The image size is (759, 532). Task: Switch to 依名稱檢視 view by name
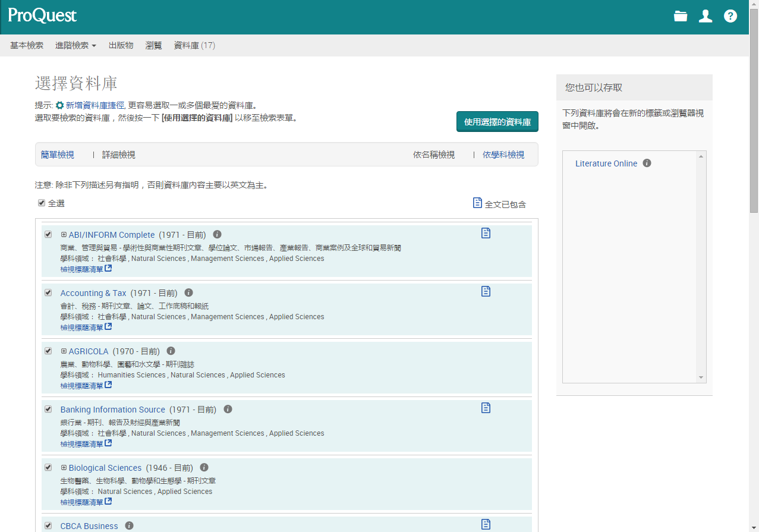pos(434,155)
